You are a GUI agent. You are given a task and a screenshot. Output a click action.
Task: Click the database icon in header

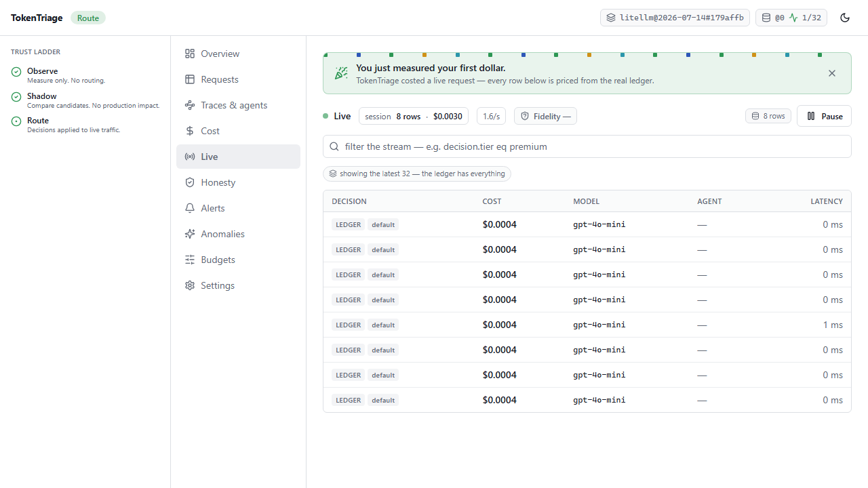click(x=766, y=18)
